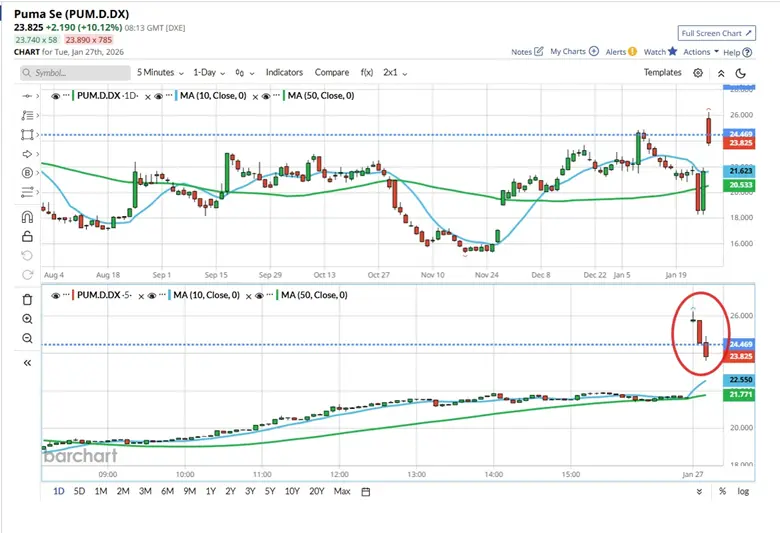Toggle log scale button

[x=743, y=491]
